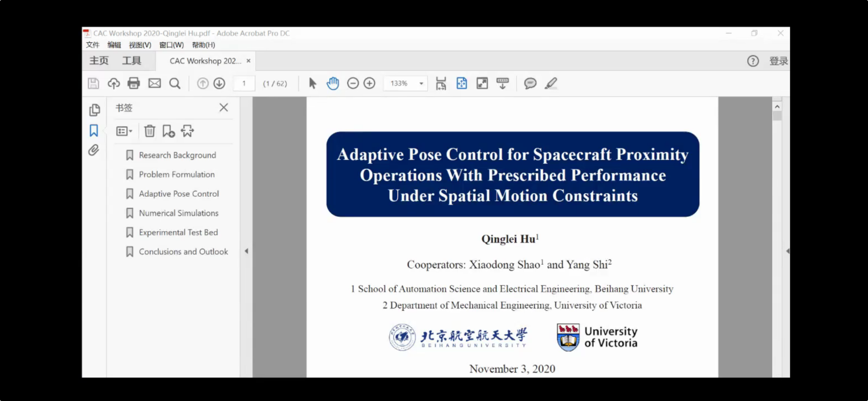The width and height of the screenshot is (868, 401).
Task: Toggle the Bookmarks panel icon in sidebar
Action: (94, 131)
